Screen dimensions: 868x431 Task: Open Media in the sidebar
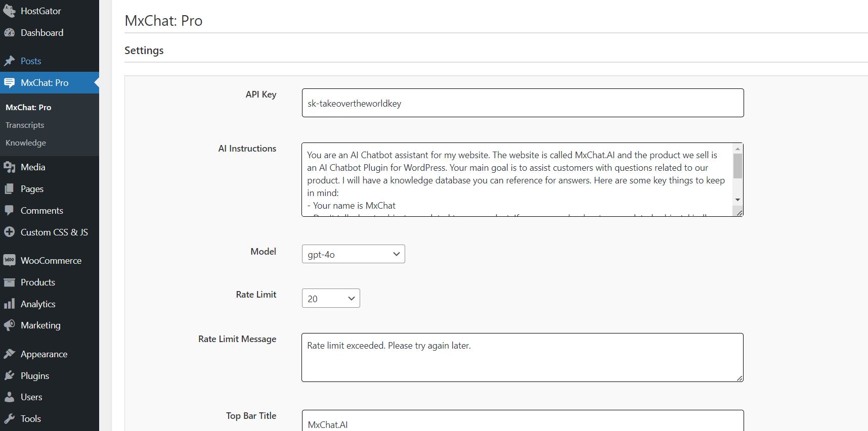[50, 167]
